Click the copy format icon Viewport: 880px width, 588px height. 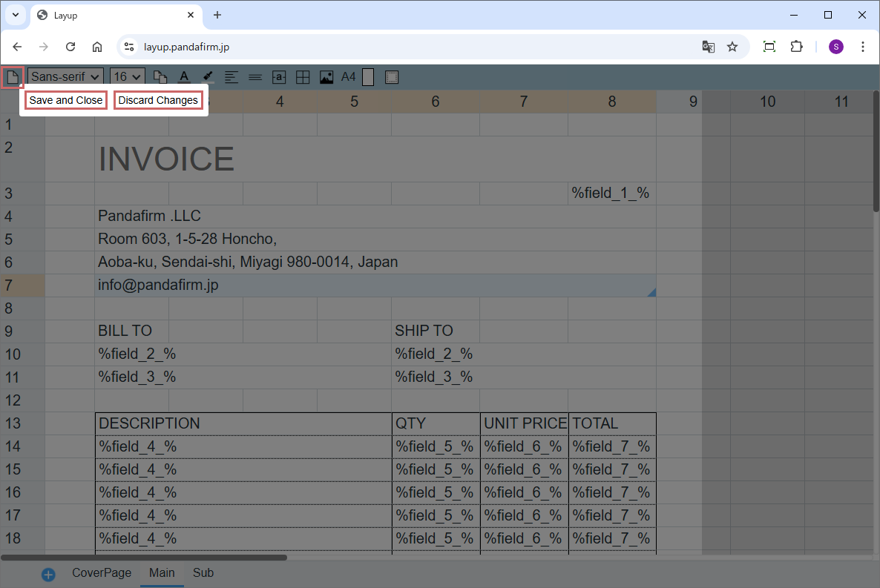tap(160, 76)
